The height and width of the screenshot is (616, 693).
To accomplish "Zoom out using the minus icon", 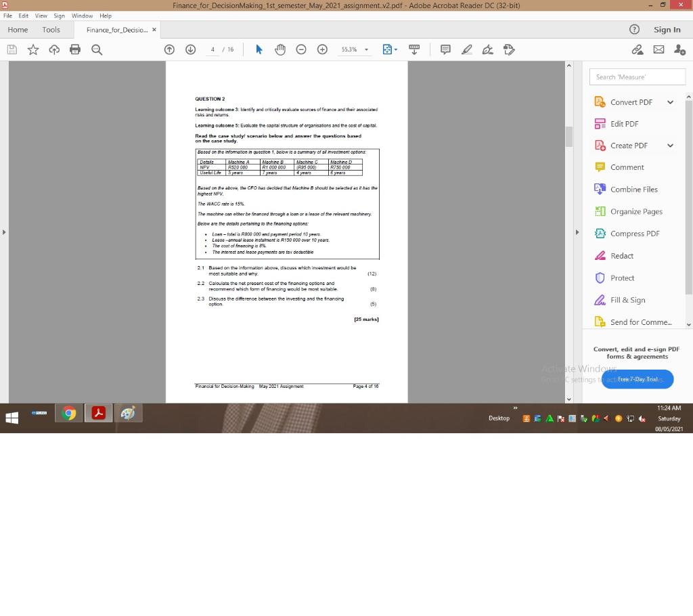I will point(301,49).
